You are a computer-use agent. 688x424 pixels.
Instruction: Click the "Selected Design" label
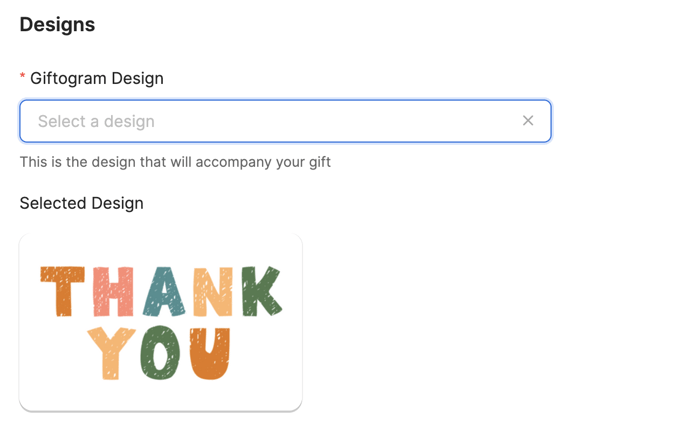coord(81,203)
